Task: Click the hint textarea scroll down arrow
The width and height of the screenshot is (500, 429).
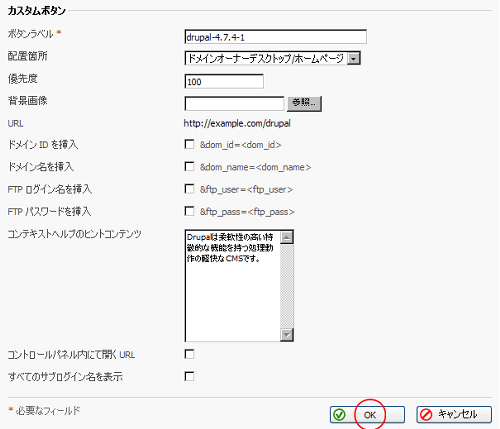Action: (x=287, y=334)
